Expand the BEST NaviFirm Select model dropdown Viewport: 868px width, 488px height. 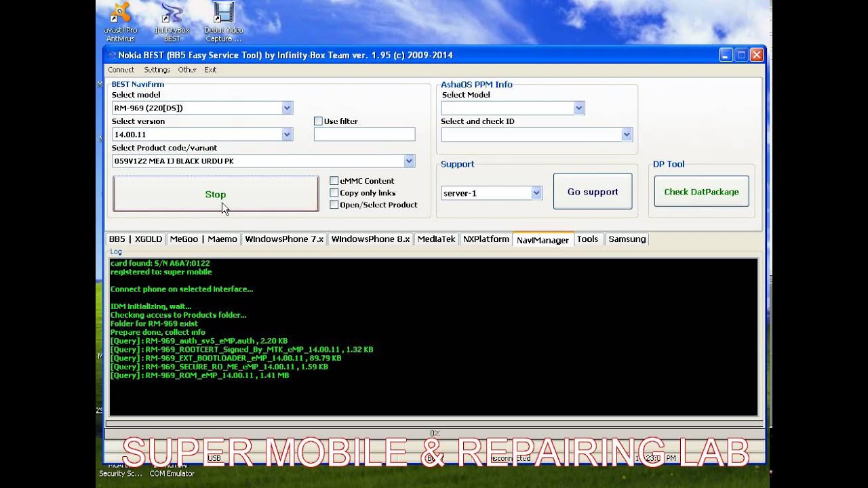point(287,108)
